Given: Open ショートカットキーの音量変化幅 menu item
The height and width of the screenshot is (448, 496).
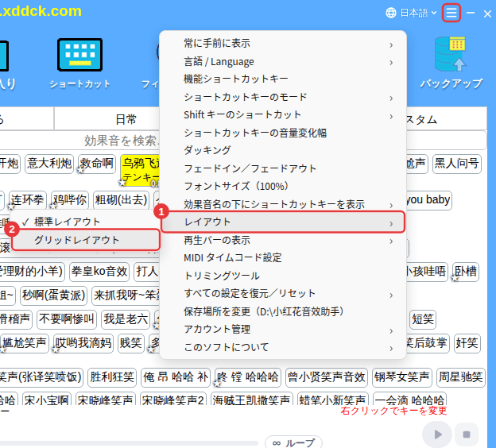Looking at the screenshot, I should [283, 133].
